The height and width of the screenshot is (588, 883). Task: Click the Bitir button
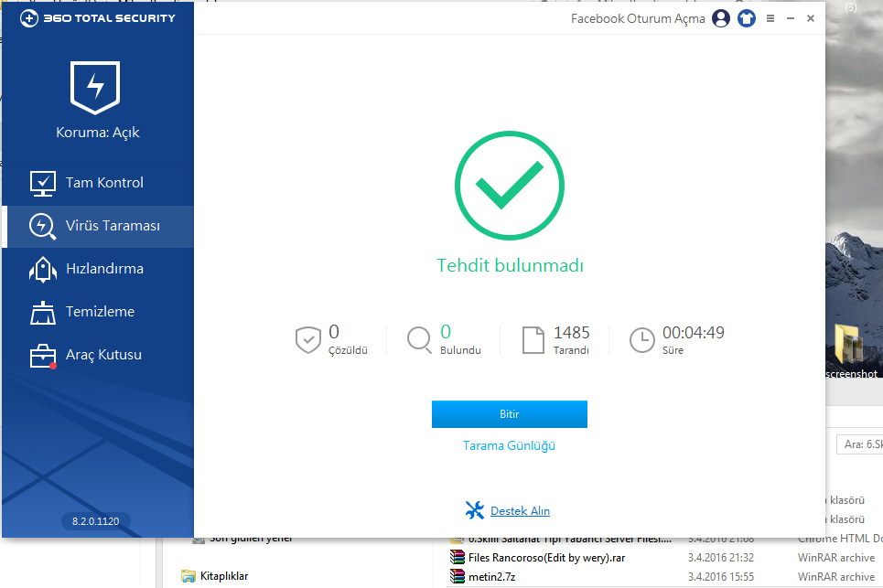pyautogui.click(x=510, y=414)
